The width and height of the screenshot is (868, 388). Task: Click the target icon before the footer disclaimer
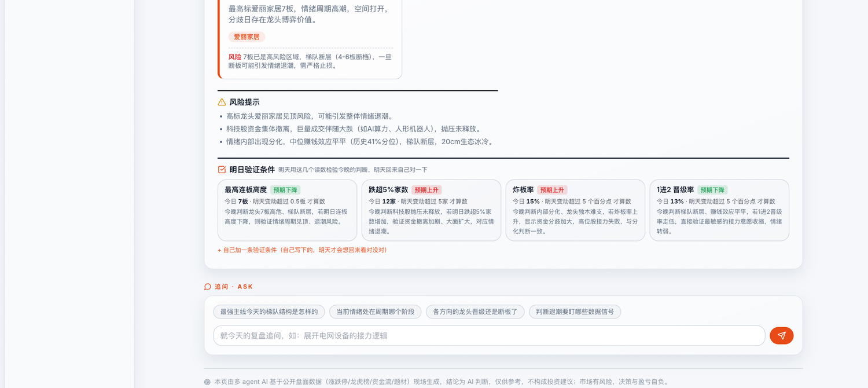click(207, 382)
